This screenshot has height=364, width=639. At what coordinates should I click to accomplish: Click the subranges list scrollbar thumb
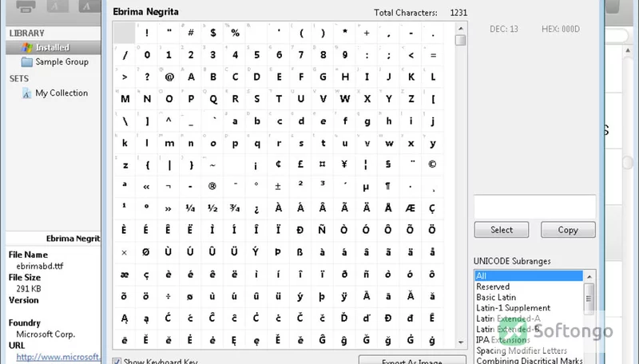tap(589, 299)
